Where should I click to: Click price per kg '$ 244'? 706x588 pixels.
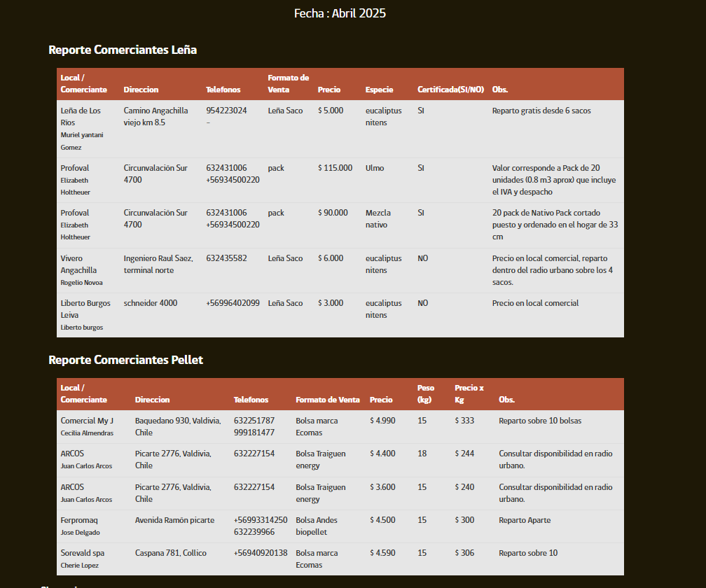coord(464,454)
